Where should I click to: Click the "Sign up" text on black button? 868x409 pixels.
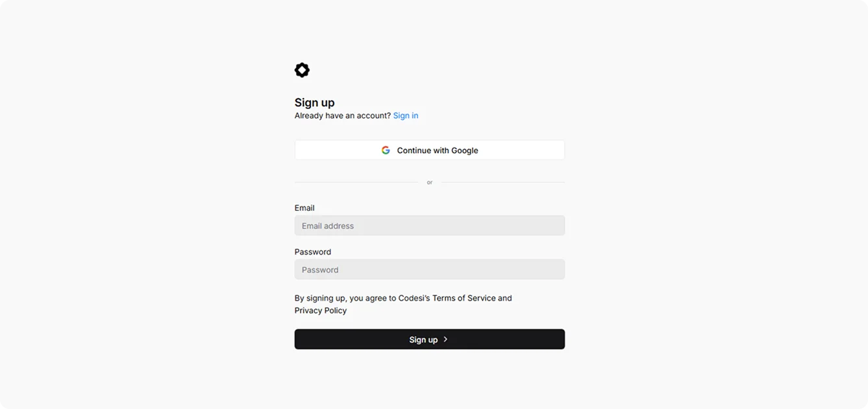(423, 340)
